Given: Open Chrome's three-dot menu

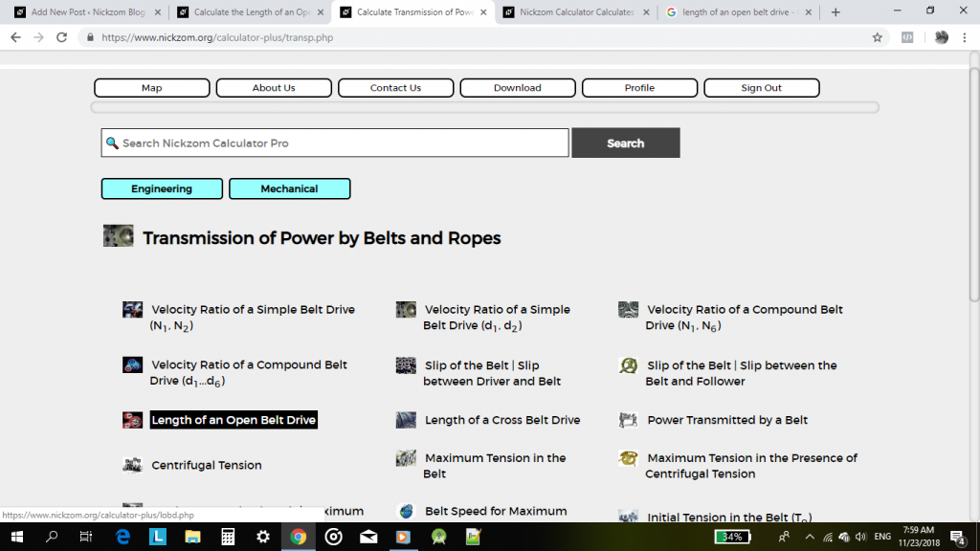Looking at the screenshot, I should (x=965, y=37).
